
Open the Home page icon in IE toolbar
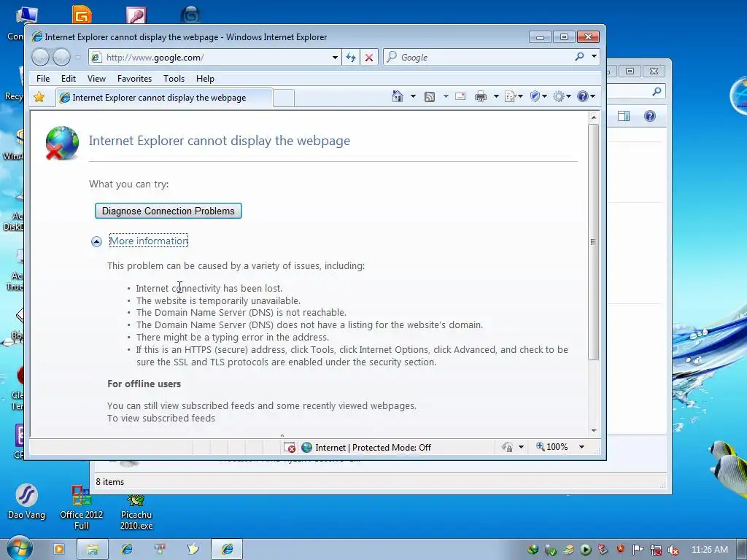pyautogui.click(x=397, y=97)
